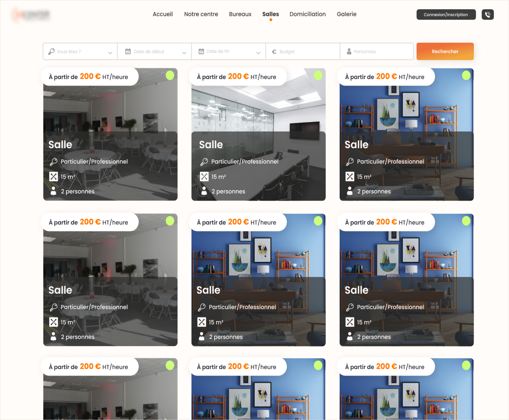
Task: Click Connexion/Inscription button
Action: click(x=446, y=15)
